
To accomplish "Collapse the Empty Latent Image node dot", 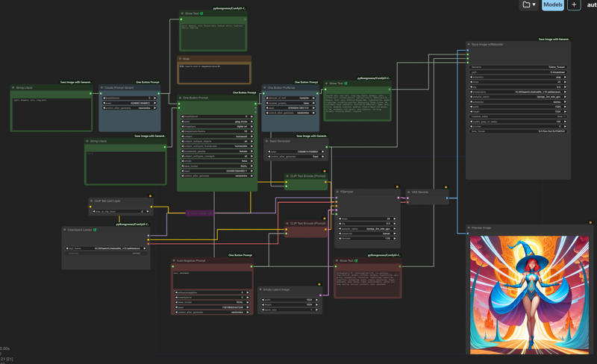I will click(260, 289).
